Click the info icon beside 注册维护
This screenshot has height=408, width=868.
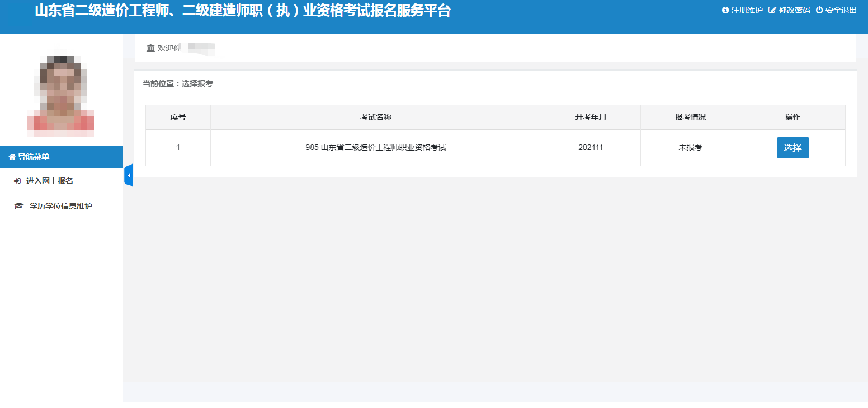point(725,10)
